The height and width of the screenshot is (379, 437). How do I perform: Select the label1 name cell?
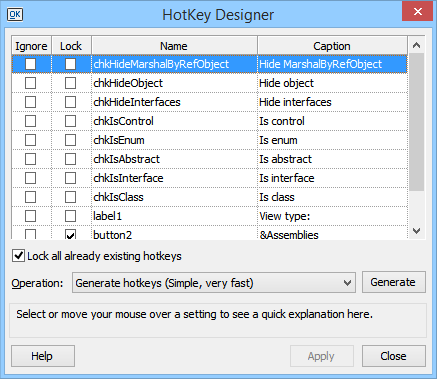click(174, 216)
